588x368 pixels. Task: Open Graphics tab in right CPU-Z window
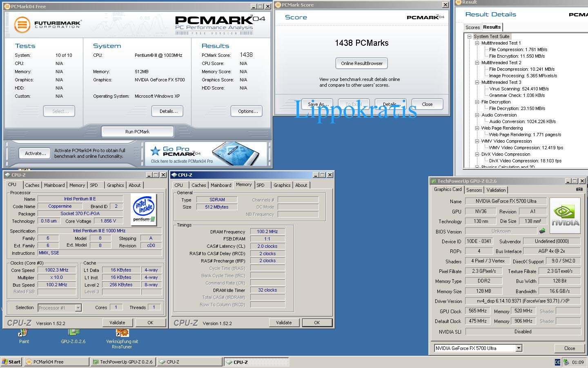(282, 185)
